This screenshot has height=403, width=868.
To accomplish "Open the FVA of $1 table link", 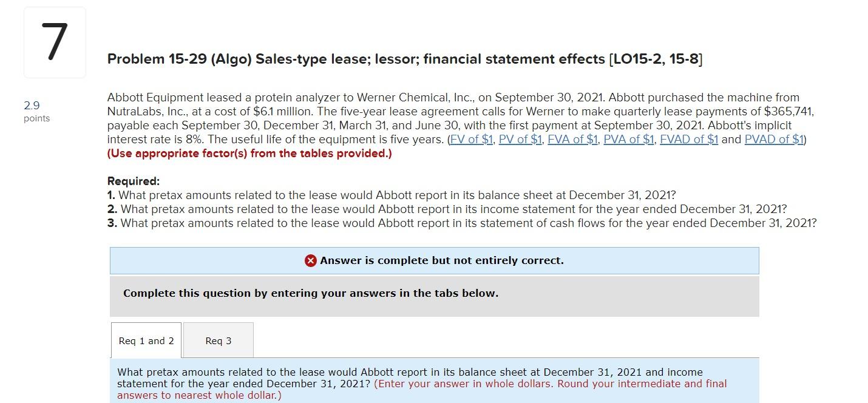I will (x=571, y=139).
